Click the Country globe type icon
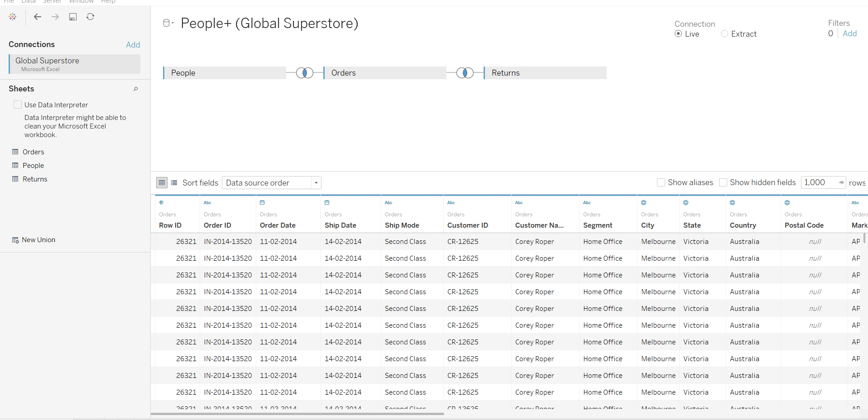The image size is (868, 420). click(732, 202)
